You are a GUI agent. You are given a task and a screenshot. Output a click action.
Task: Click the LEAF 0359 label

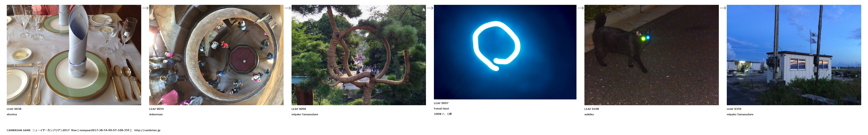pos(734,109)
